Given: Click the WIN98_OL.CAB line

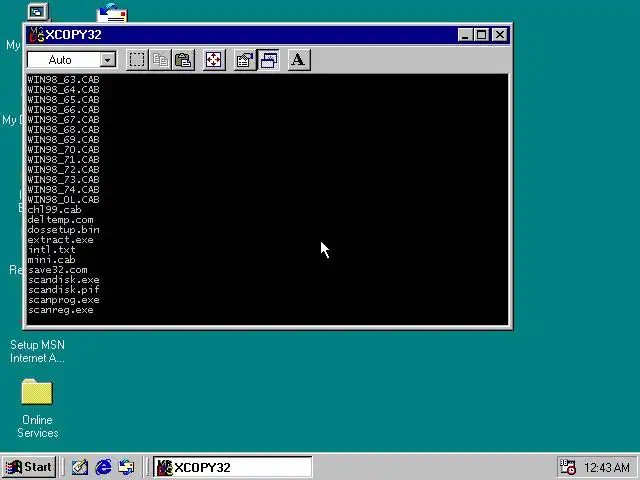Looking at the screenshot, I should (63, 199).
